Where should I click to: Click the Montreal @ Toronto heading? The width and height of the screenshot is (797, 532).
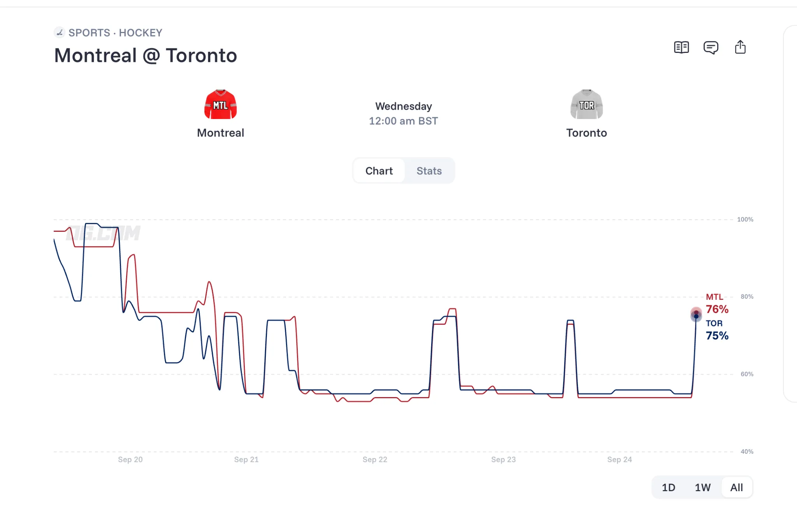(146, 55)
